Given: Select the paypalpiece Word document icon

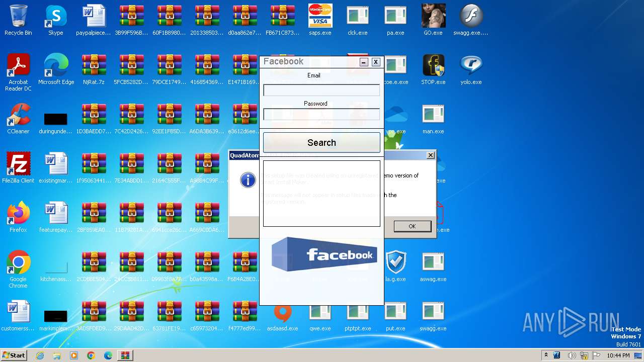Looking at the screenshot, I should [x=94, y=20].
